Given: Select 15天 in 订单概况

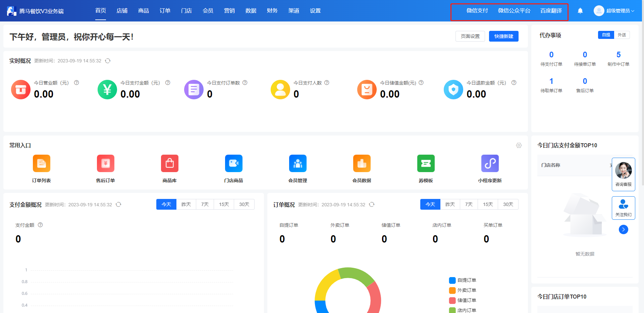Looking at the screenshot, I should (488, 204).
